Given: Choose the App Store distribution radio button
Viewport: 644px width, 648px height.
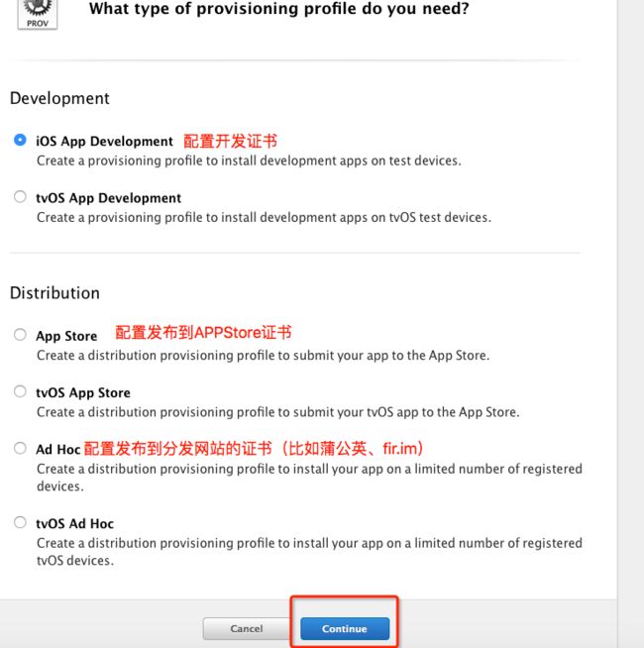Looking at the screenshot, I should pos(20,334).
